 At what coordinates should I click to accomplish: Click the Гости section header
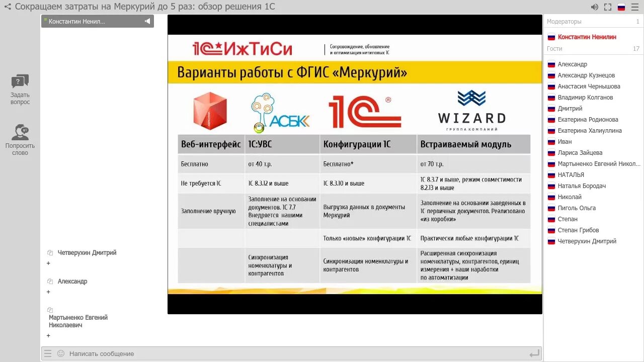pos(554,49)
